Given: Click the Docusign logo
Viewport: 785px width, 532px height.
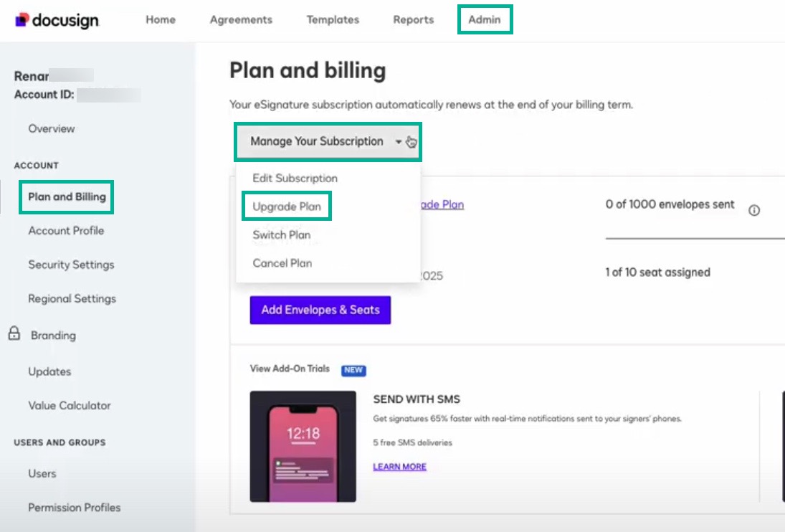Looking at the screenshot, I should click(57, 20).
